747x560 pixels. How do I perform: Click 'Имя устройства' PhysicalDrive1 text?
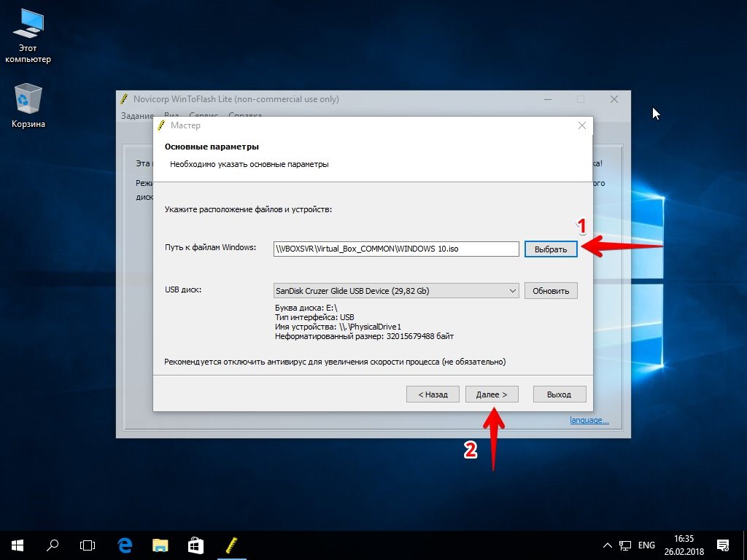tap(338, 327)
